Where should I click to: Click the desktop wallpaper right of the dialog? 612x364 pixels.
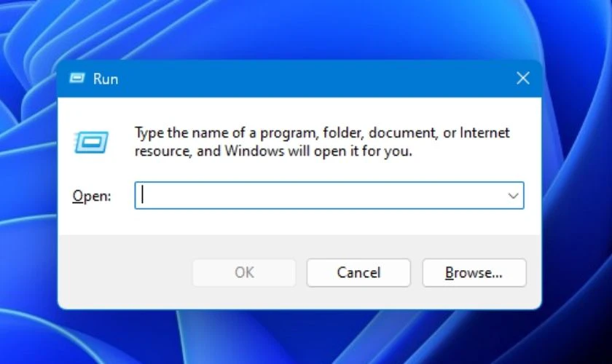point(577,182)
